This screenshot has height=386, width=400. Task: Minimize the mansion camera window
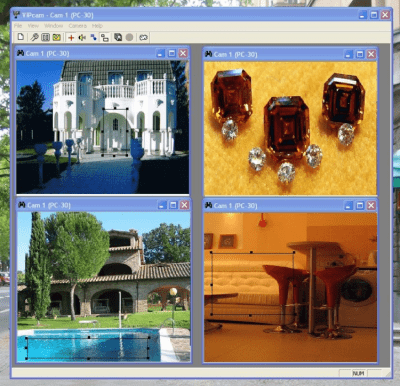(x=161, y=53)
